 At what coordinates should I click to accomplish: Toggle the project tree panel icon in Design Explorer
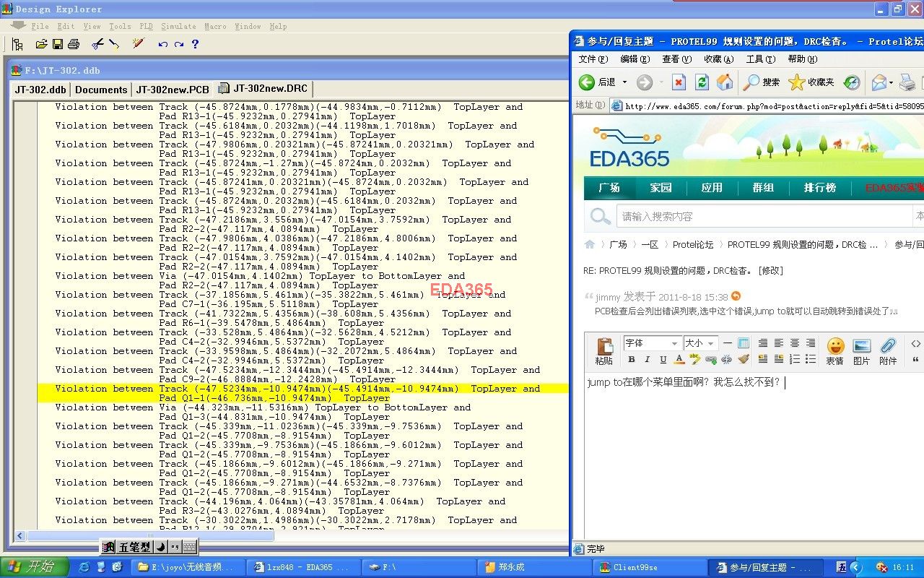[x=17, y=44]
